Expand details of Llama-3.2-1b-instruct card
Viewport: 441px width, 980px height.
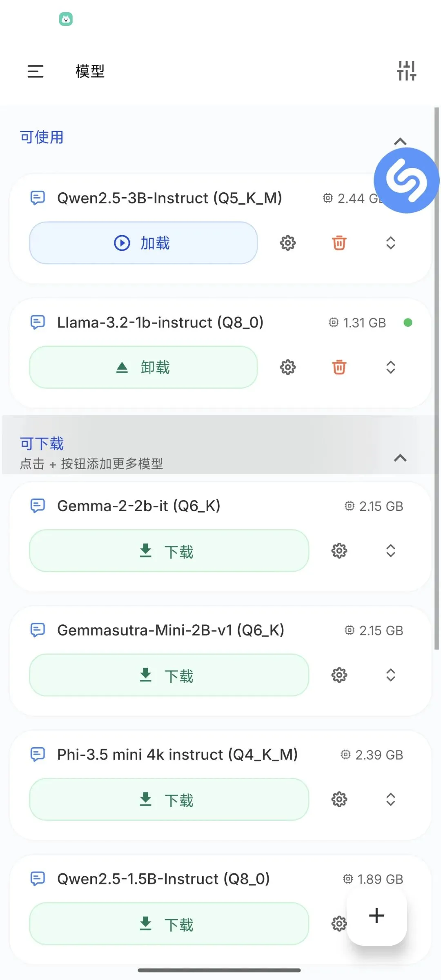click(391, 367)
